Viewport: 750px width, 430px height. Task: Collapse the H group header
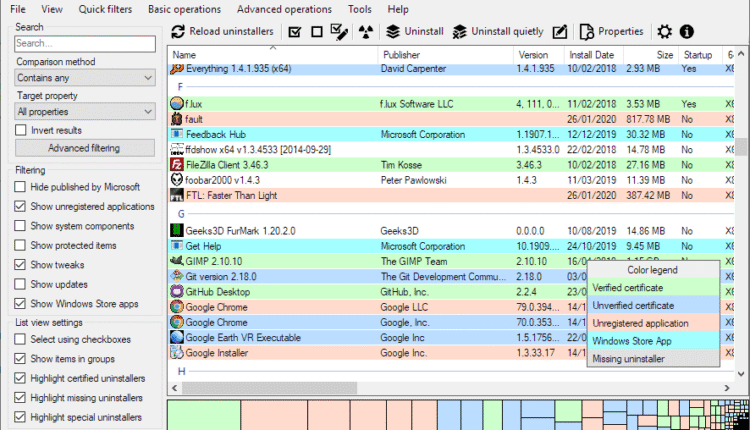tap(181, 371)
